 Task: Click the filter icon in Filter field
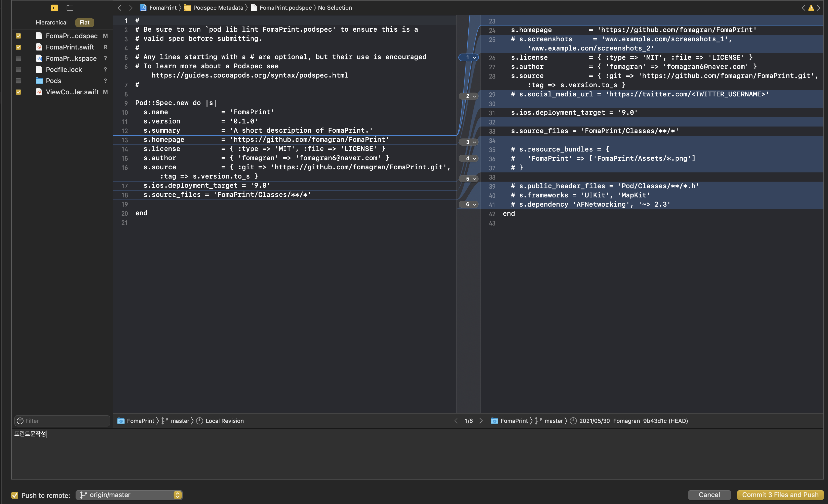pos(20,421)
